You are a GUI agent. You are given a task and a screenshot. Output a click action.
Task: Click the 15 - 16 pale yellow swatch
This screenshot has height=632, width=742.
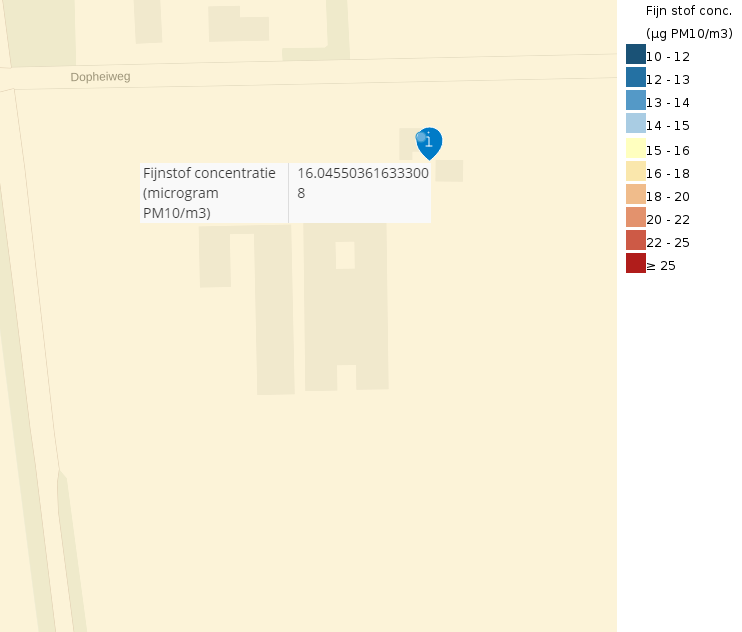[x=636, y=148]
